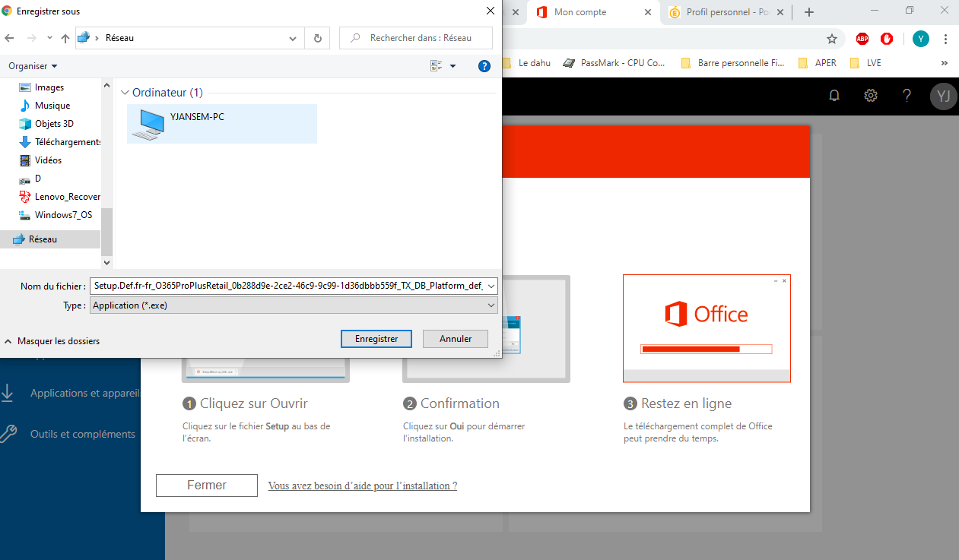The height and width of the screenshot is (560, 959).
Task: Open recent locations dropdown arrow
Action: (50, 38)
